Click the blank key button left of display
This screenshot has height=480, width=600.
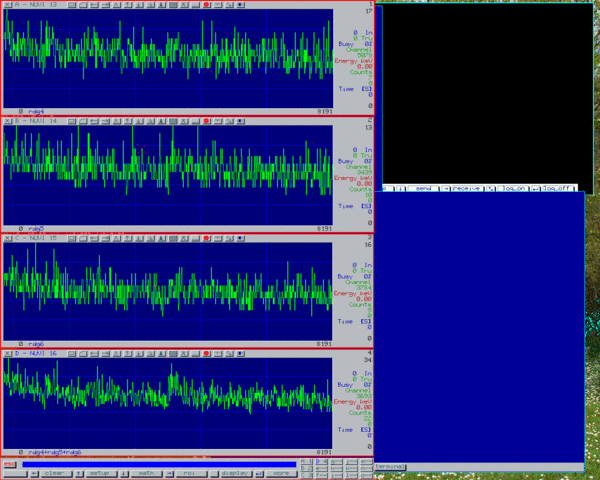coord(214,473)
